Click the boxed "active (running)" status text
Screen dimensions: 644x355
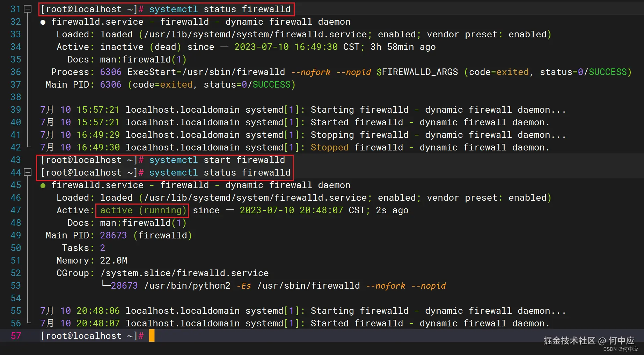pos(142,210)
